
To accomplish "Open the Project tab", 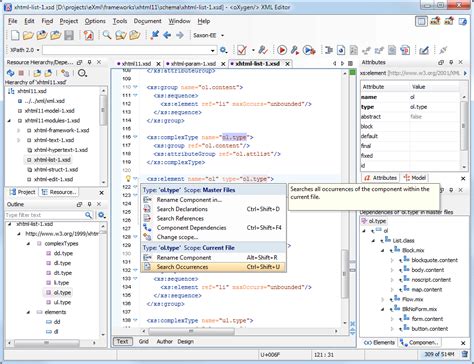I will point(22,192).
